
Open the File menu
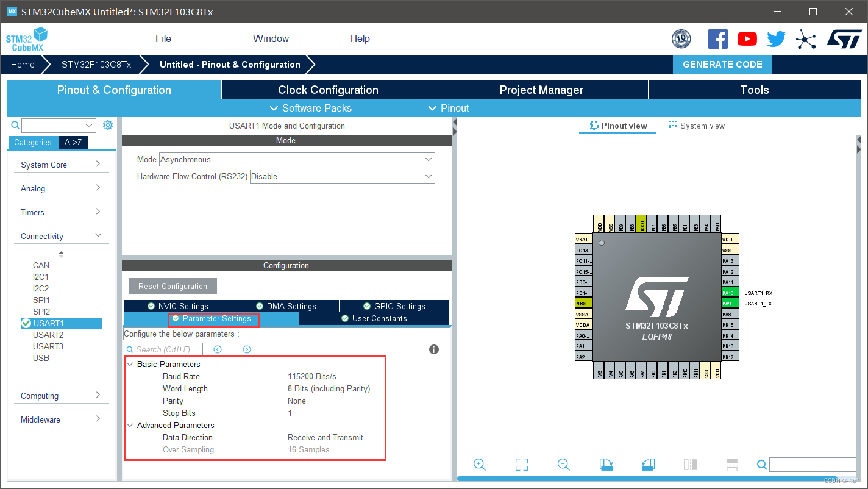click(163, 38)
